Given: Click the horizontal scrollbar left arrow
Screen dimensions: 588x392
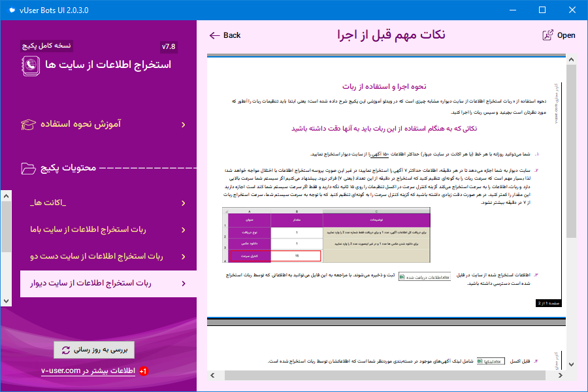Looking at the screenshot, I should (212, 376).
